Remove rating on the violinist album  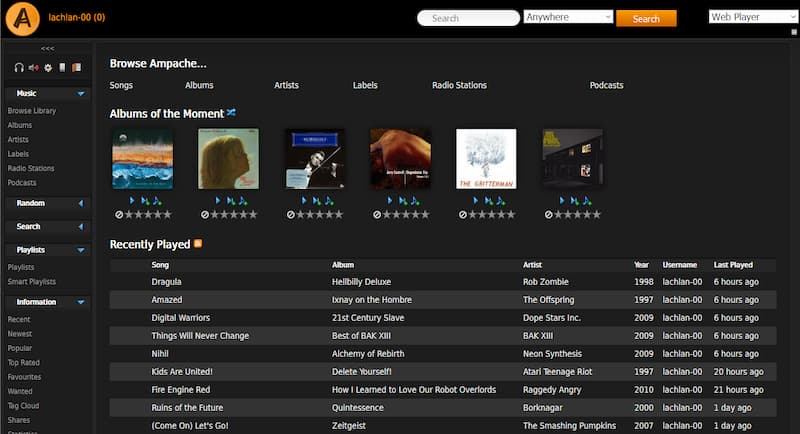coord(291,215)
